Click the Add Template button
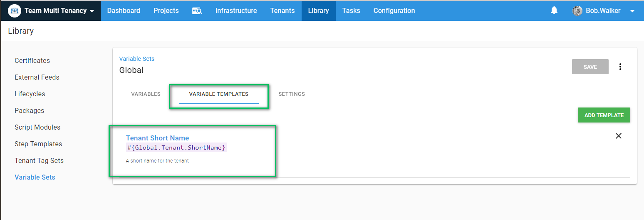The width and height of the screenshot is (644, 220). (604, 115)
